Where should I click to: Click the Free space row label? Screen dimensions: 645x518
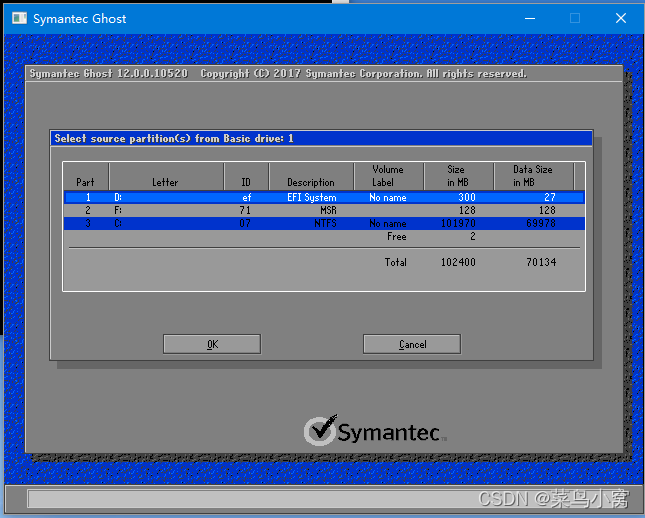[x=397, y=237]
